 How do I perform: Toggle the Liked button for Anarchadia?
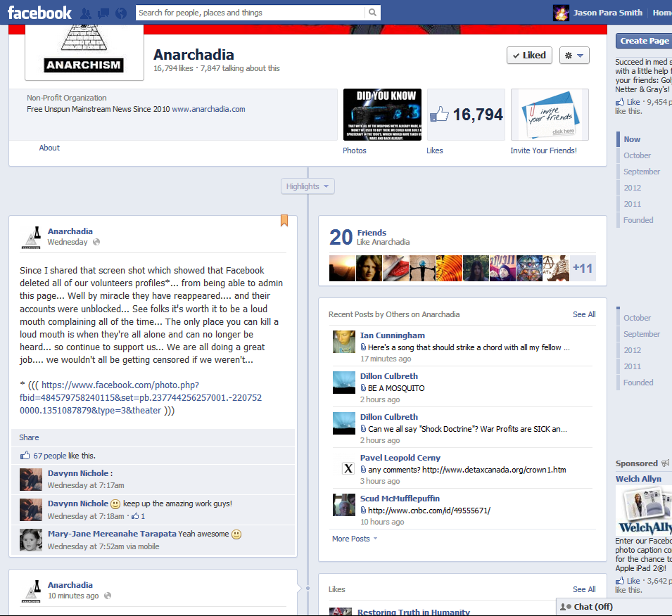[529, 56]
